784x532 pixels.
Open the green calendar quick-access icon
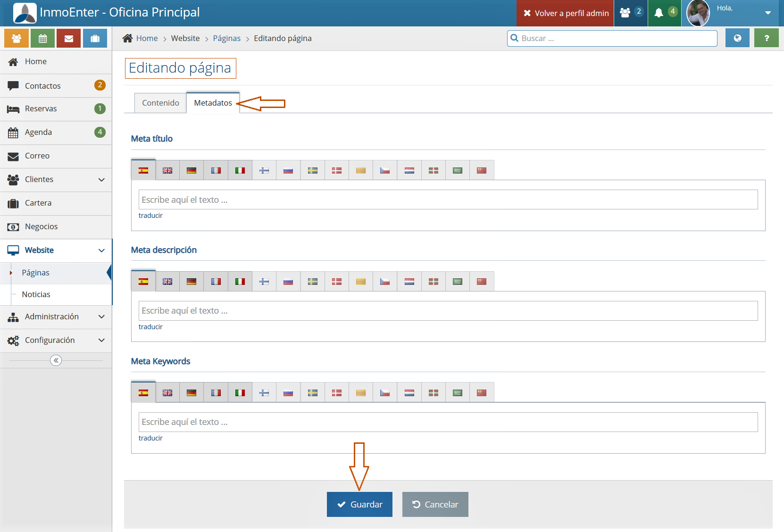pos(43,38)
